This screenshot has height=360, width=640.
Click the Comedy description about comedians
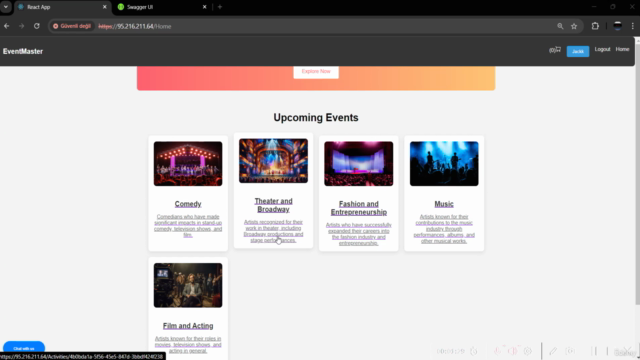pos(188,226)
